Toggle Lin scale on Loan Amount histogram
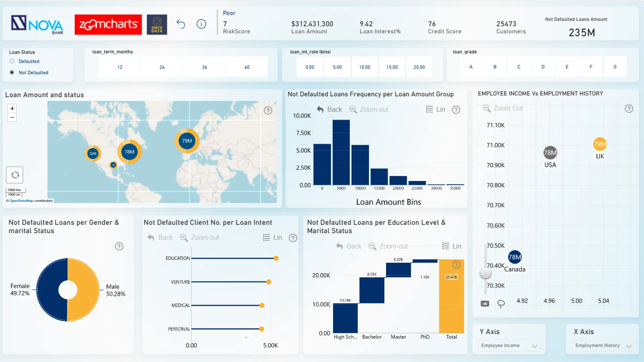This screenshot has width=644, height=362. [x=436, y=109]
